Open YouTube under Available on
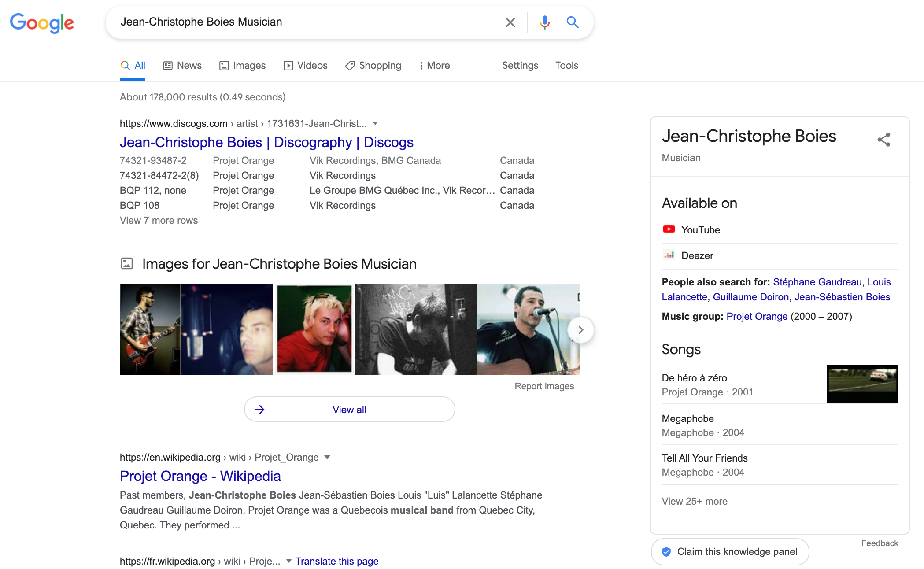The width and height of the screenshot is (924, 569). pos(700,229)
